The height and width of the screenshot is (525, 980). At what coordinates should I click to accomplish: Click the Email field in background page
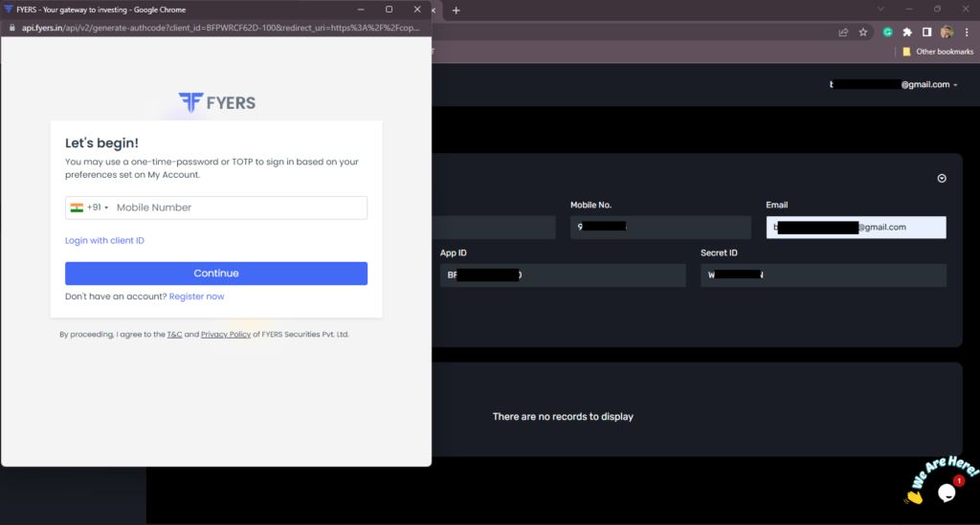pos(857,228)
